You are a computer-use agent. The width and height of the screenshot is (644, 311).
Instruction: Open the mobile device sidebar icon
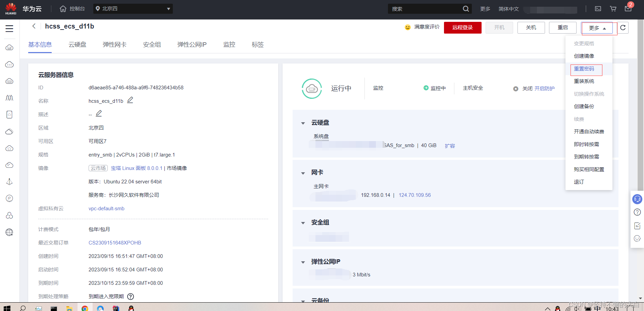click(9, 115)
